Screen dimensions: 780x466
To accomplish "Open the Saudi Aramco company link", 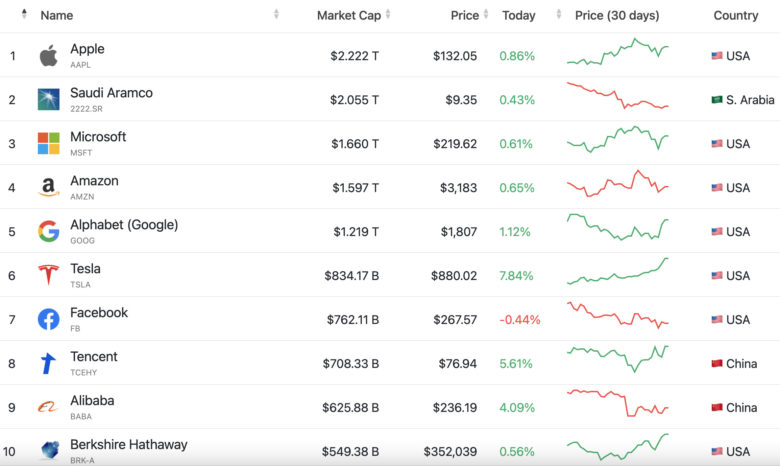I will (x=111, y=93).
